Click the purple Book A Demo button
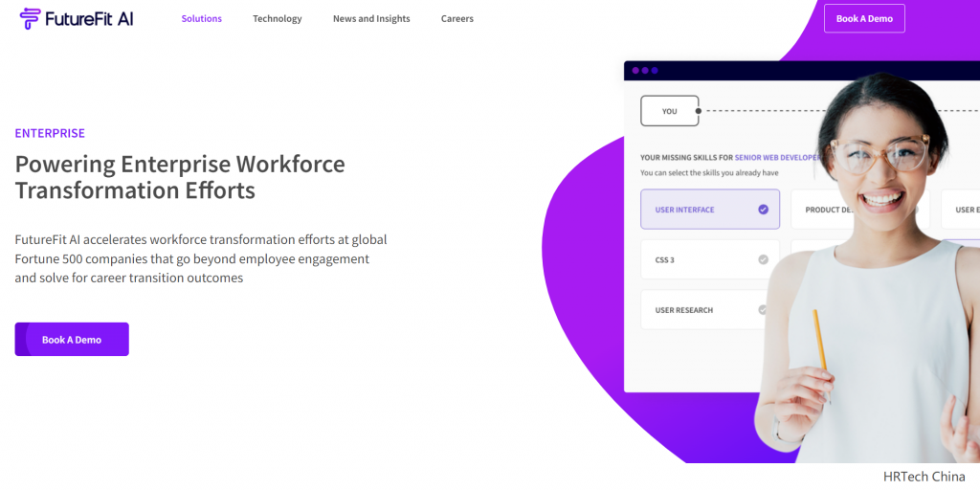 point(72,340)
